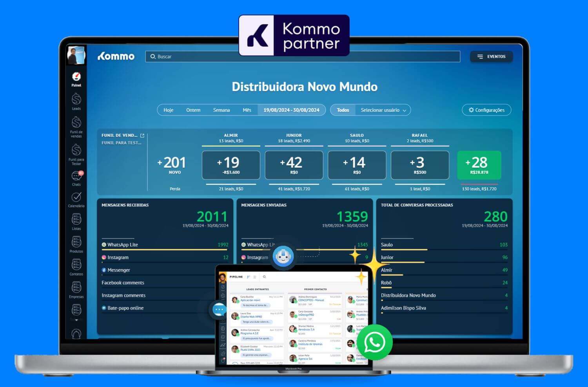Click the WhatsApp logo badge

coord(374,342)
